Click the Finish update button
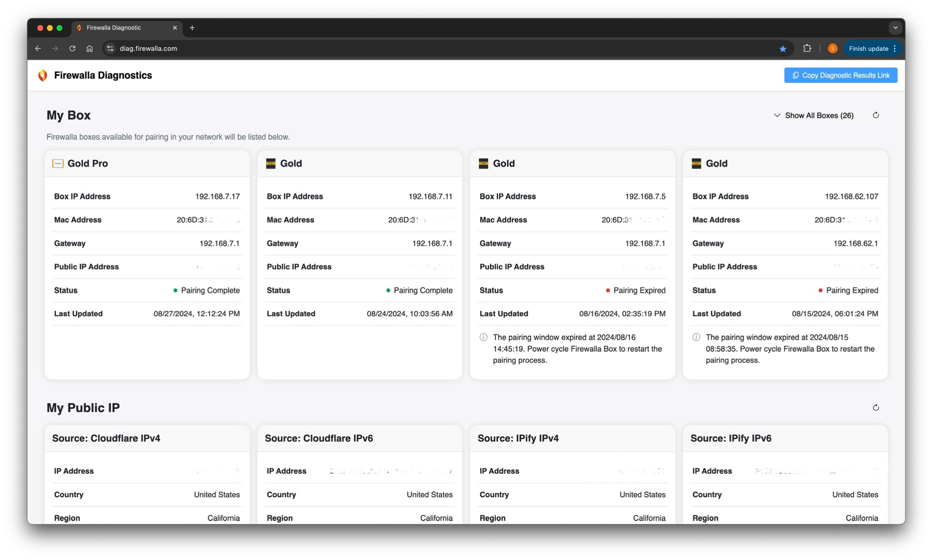The width and height of the screenshot is (932, 560). (868, 48)
